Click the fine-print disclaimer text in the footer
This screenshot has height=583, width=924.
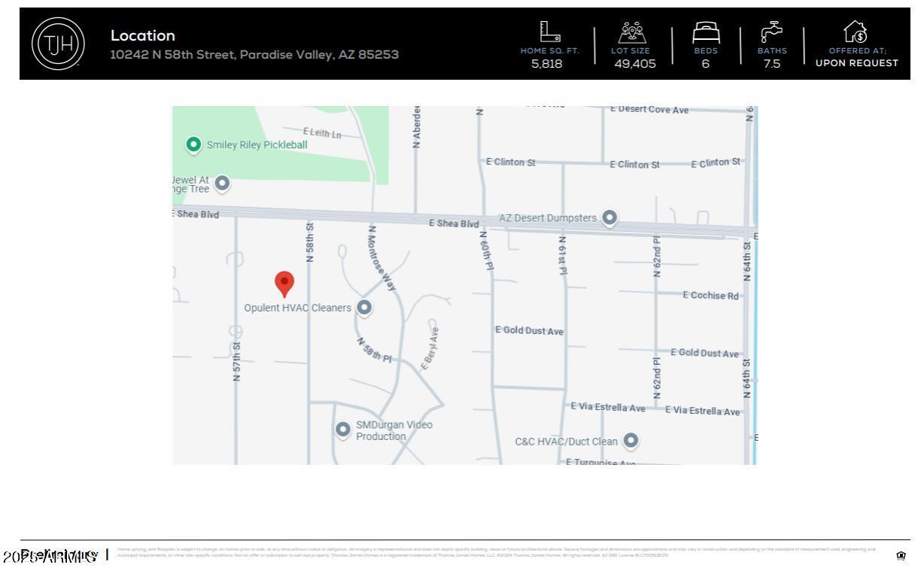pyautogui.click(x=497, y=553)
